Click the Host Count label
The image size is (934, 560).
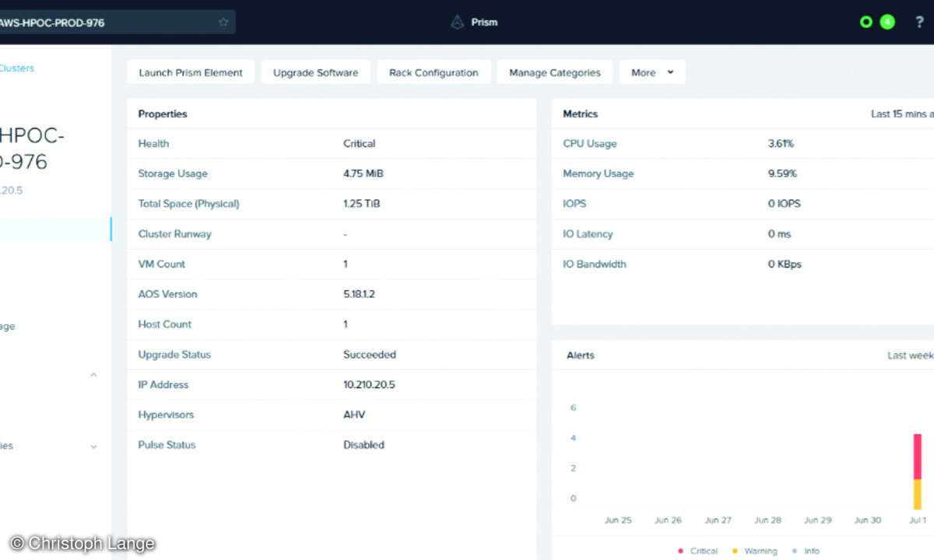(165, 324)
